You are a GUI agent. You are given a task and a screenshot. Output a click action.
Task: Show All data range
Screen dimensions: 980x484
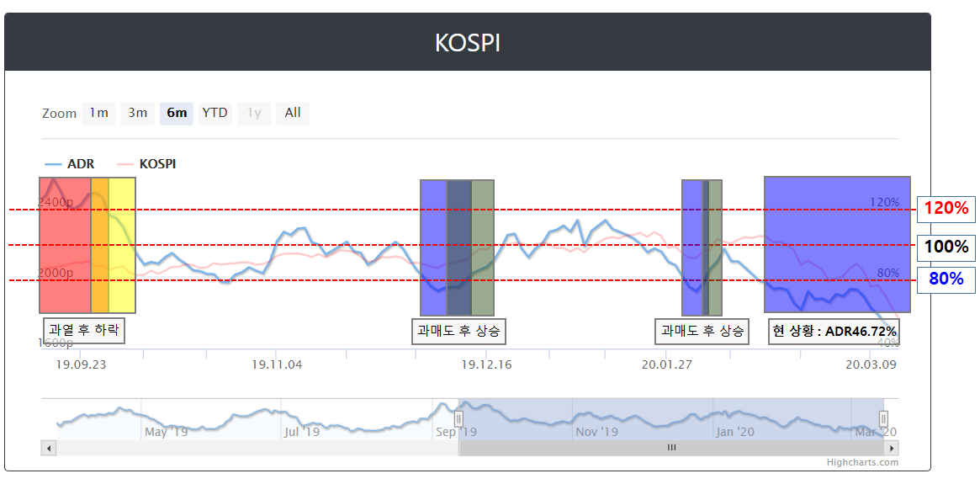[x=293, y=113]
